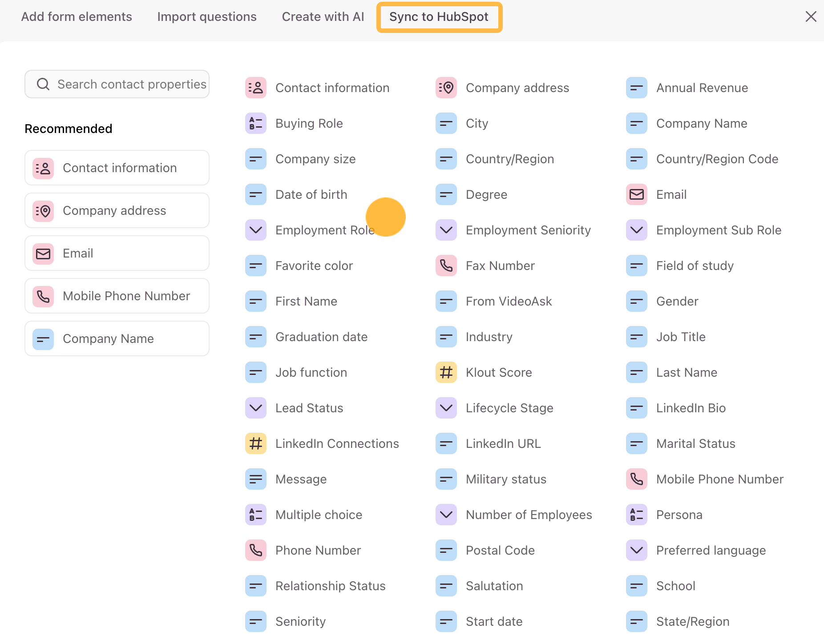Select the Industry property
Viewport: 824px width, 644px height.
pyautogui.click(x=474, y=337)
